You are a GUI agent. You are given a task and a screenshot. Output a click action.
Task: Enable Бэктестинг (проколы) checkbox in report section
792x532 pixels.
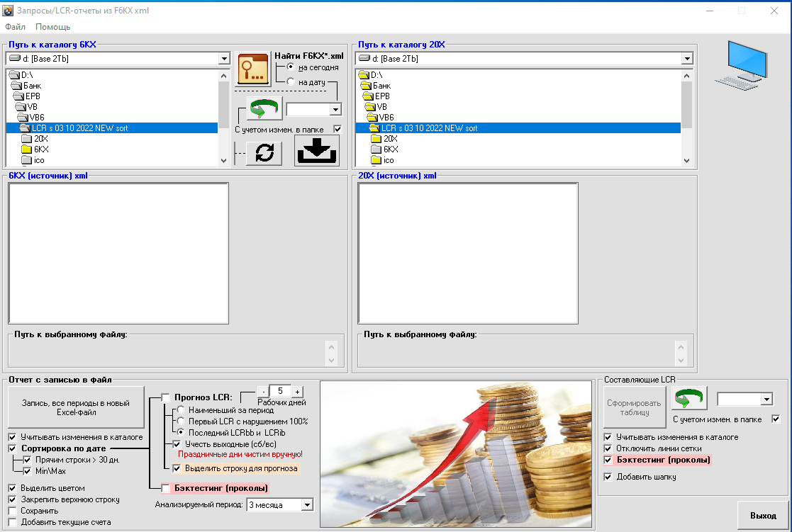point(166,488)
